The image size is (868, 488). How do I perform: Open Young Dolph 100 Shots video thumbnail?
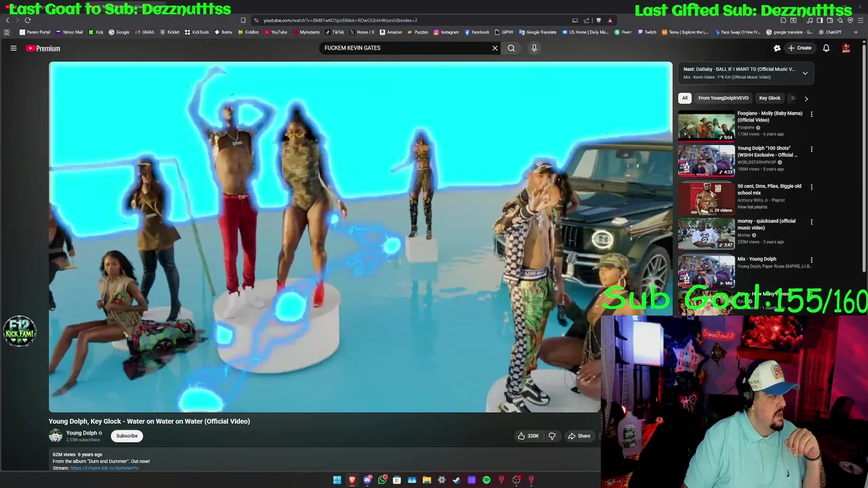706,161
